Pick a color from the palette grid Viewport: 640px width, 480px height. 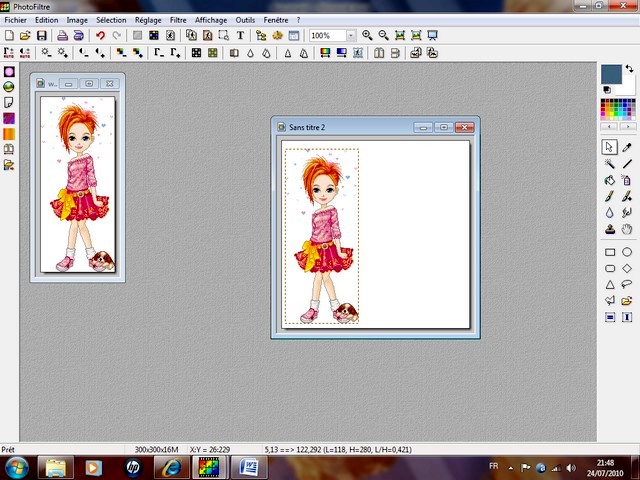coord(618,109)
